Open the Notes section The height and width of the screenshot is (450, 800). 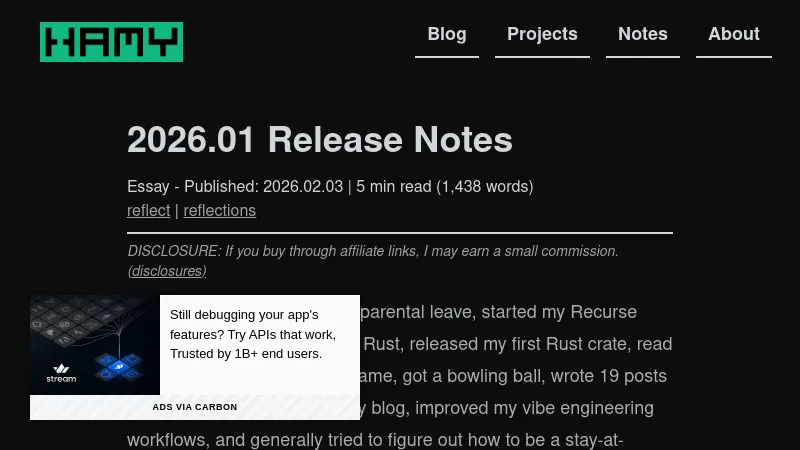click(x=643, y=35)
